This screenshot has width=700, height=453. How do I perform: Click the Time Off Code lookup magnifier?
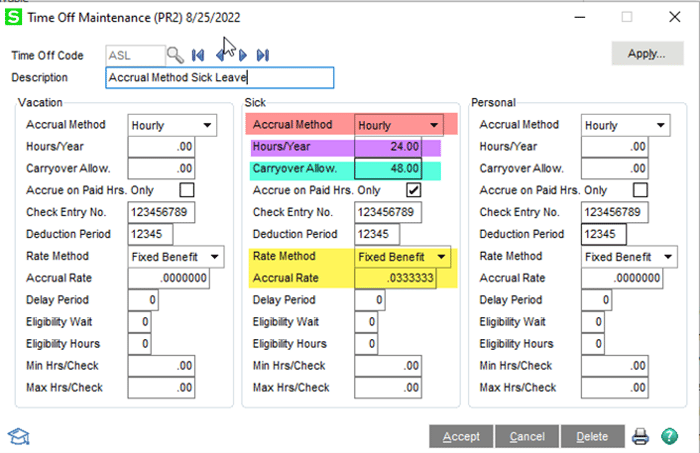(176, 55)
